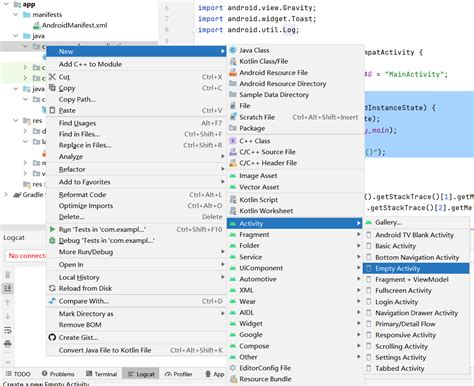The width and height of the screenshot is (474, 386).
Task: Click the Compare With icon
Action: point(52,301)
